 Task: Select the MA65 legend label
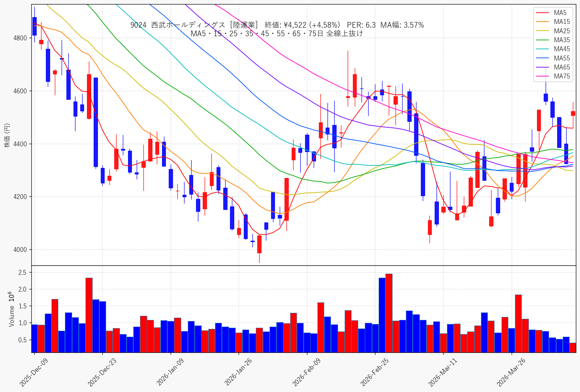(x=562, y=67)
